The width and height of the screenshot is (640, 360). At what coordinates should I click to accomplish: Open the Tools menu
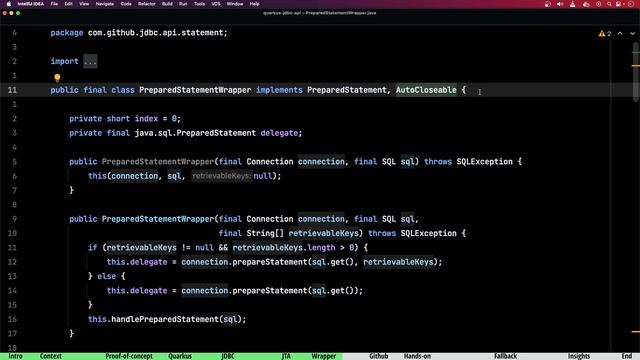pyautogui.click(x=199, y=4)
